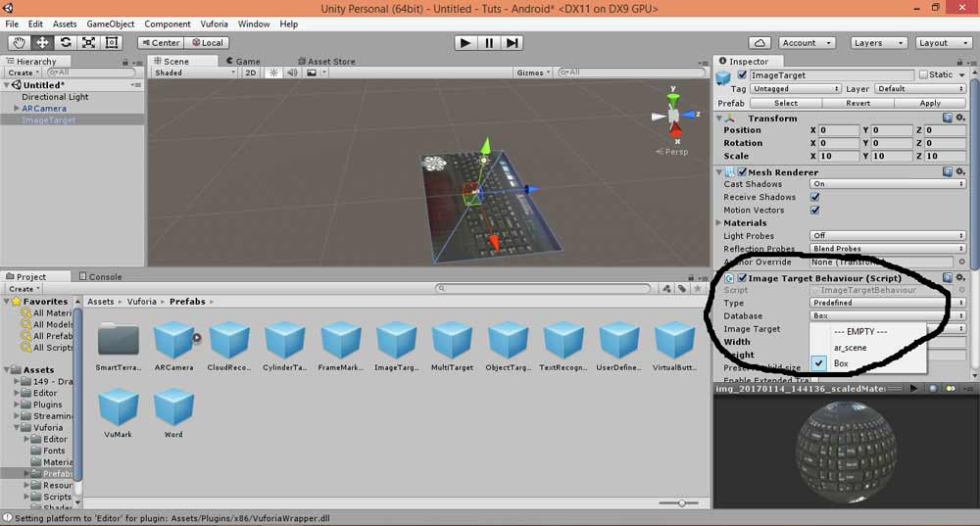Click the prefab Apply button
This screenshot has height=526, width=980.
[x=930, y=103]
